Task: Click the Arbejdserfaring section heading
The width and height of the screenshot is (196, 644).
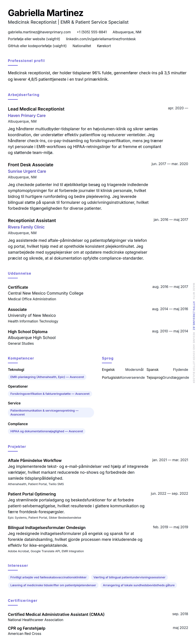Action: (x=23, y=95)
